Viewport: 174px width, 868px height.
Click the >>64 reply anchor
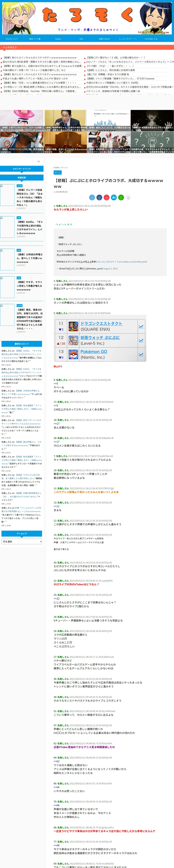click(x=56, y=787)
